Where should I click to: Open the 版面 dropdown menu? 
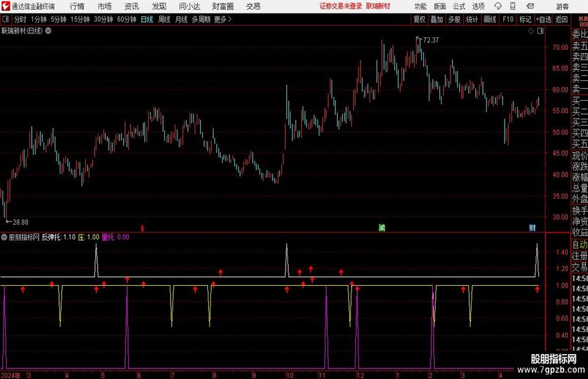[x=439, y=6]
